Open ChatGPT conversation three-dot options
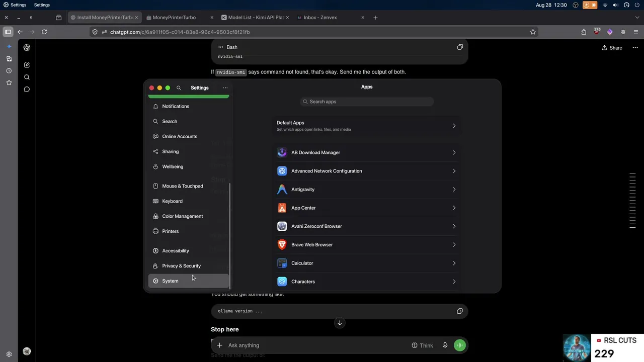Image resolution: width=644 pixels, height=362 pixels. (x=635, y=48)
